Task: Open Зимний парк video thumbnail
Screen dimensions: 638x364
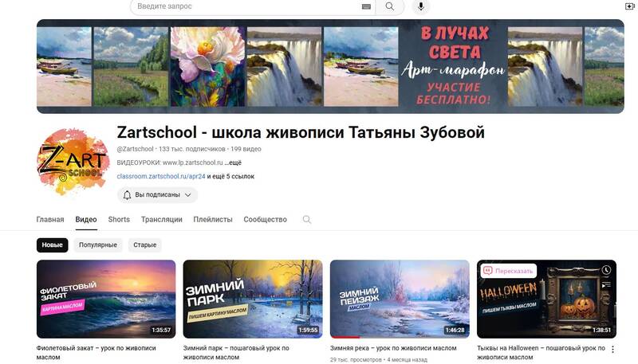Action: pos(253,299)
